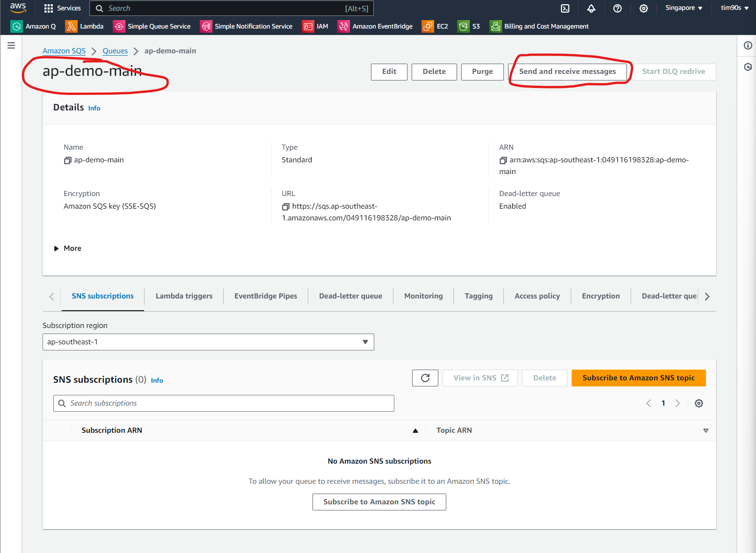Open the Singapore region dropdown
The image size is (756, 553).
click(684, 8)
